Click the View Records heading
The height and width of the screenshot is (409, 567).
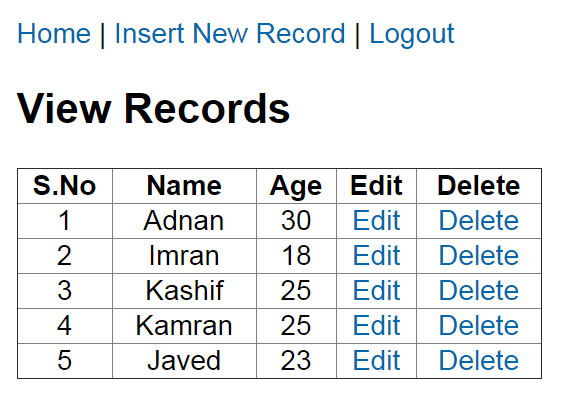[153, 108]
